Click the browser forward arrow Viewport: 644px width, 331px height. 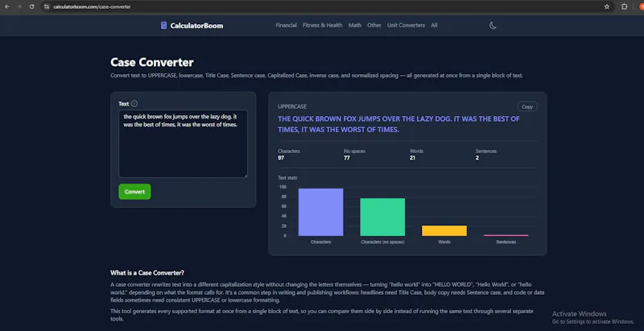(x=19, y=6)
